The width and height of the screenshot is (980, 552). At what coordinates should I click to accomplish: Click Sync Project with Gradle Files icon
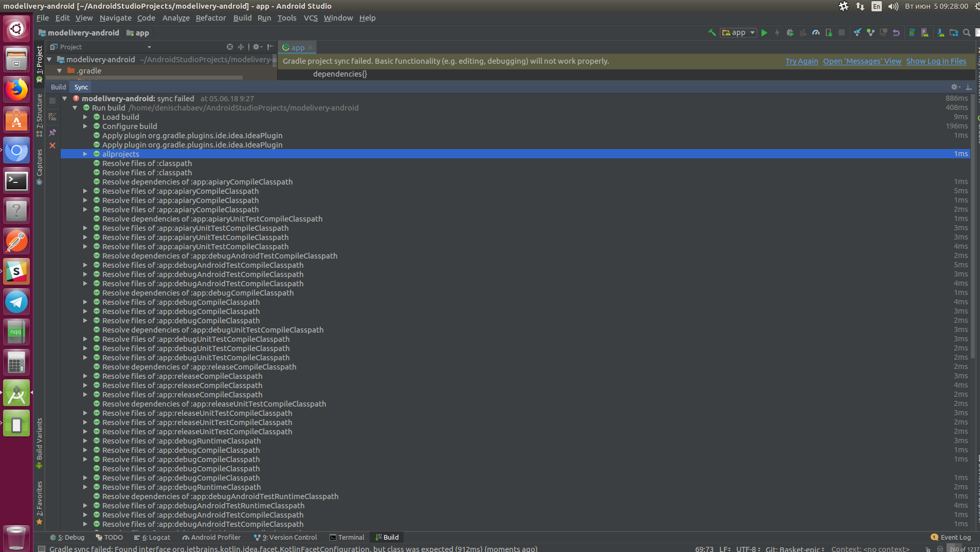[x=912, y=32]
